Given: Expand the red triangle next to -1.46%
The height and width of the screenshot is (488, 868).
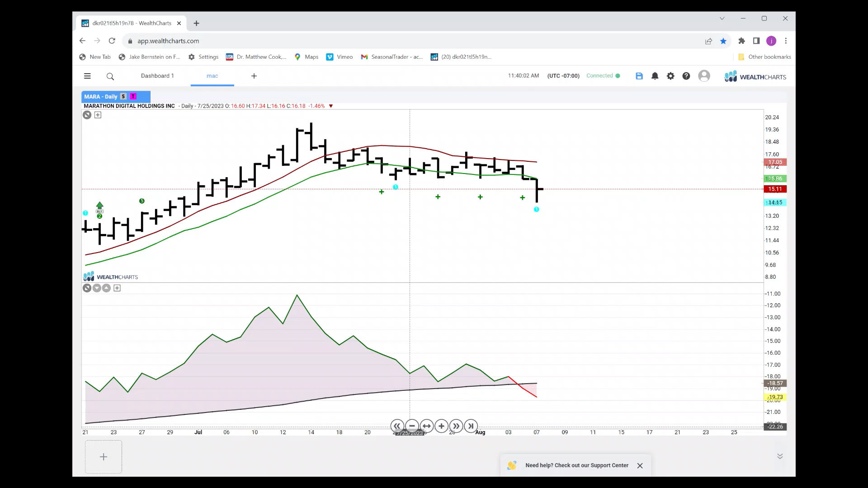Looking at the screenshot, I should [331, 106].
